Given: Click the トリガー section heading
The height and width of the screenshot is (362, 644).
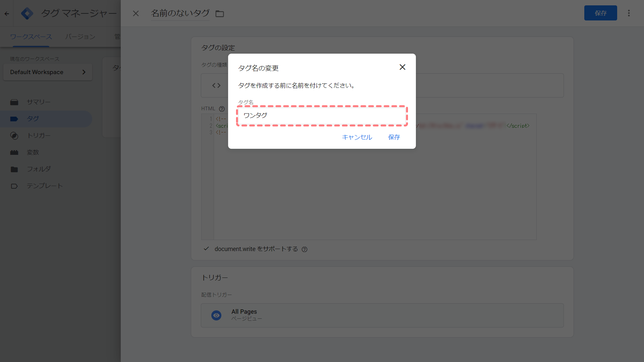Looking at the screenshot, I should coord(214,278).
